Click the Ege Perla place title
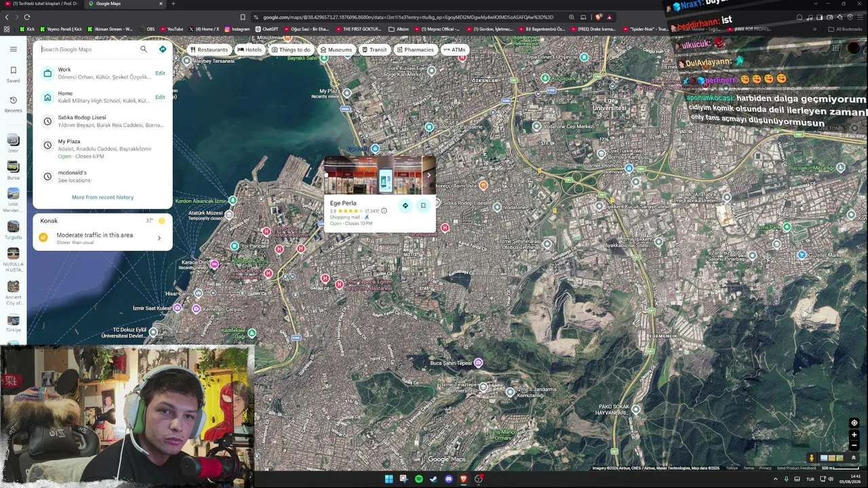 click(343, 203)
